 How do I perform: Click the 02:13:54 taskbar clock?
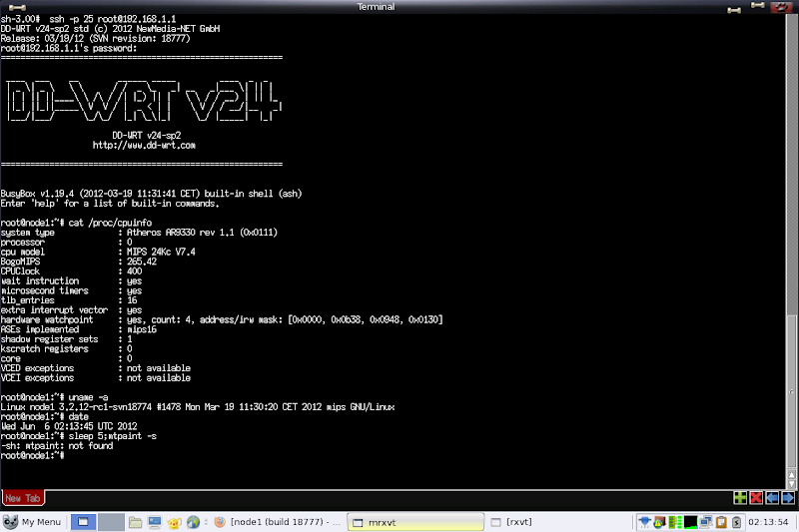coord(768,522)
